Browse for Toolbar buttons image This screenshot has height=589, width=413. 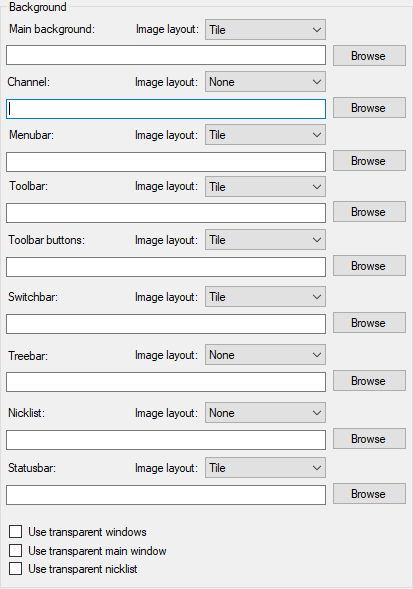point(369,266)
